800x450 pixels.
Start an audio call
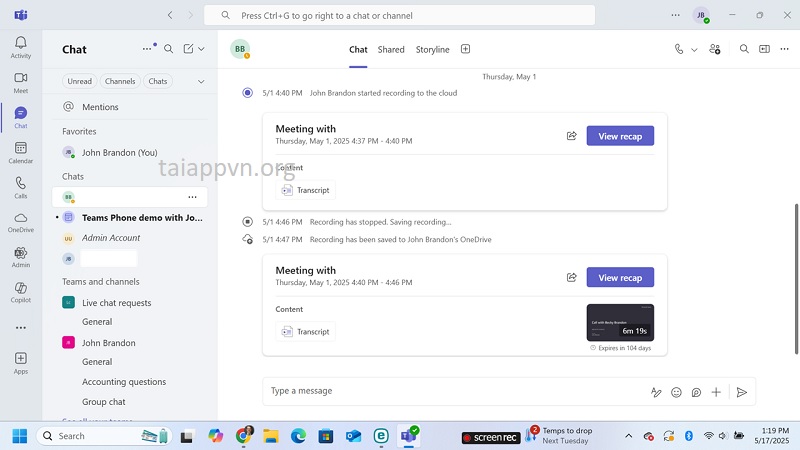(679, 49)
